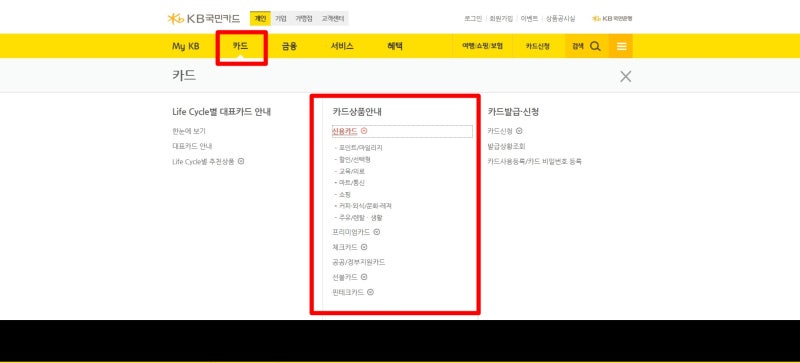Open 카드사용등록/카드 비밀번호 등록 link
The height and width of the screenshot is (363, 800).
point(535,161)
